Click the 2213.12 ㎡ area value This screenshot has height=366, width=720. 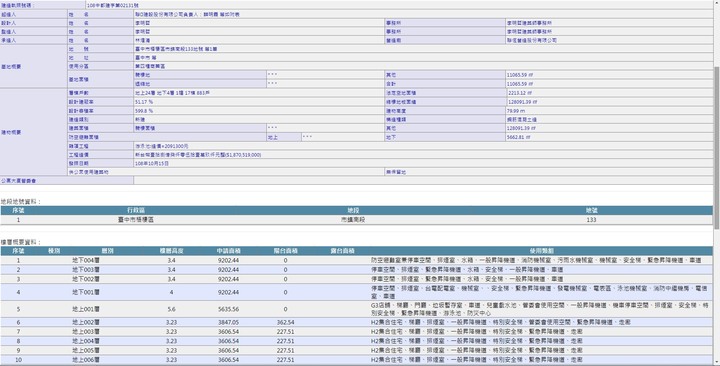[519, 93]
